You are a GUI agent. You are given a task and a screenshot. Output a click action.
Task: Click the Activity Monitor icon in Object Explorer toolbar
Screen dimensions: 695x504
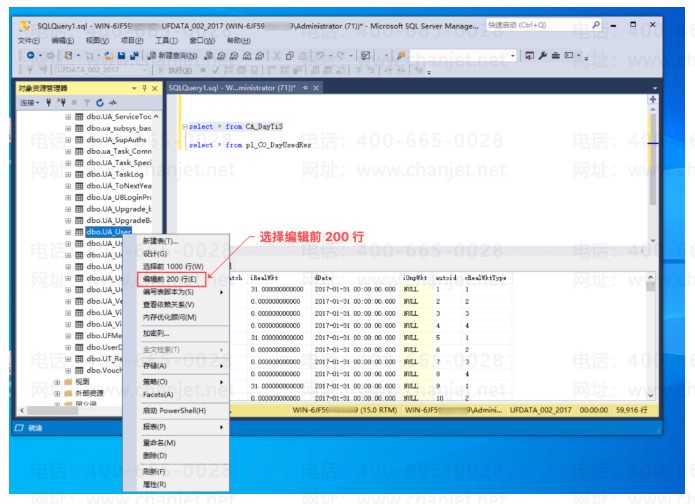pos(113,103)
